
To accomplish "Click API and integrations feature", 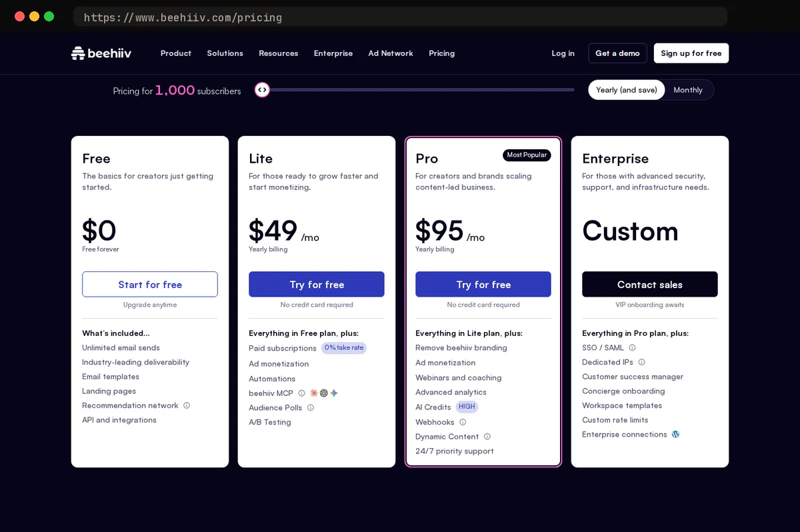I will [x=119, y=420].
